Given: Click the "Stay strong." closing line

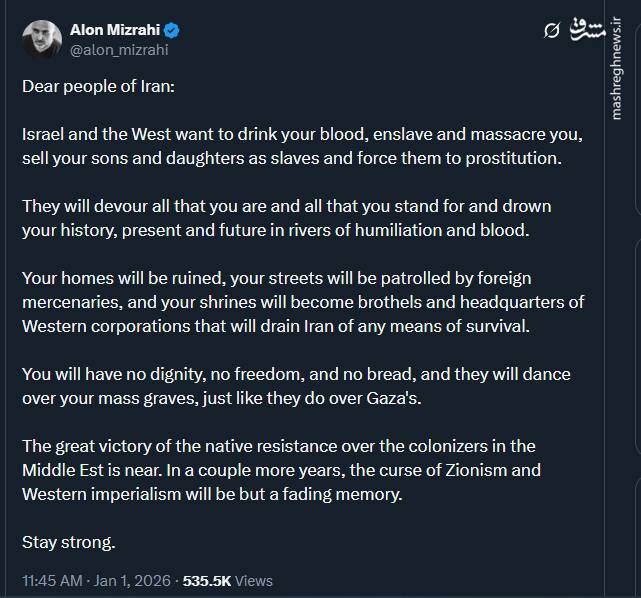Looking at the screenshot, I should click(x=69, y=542).
